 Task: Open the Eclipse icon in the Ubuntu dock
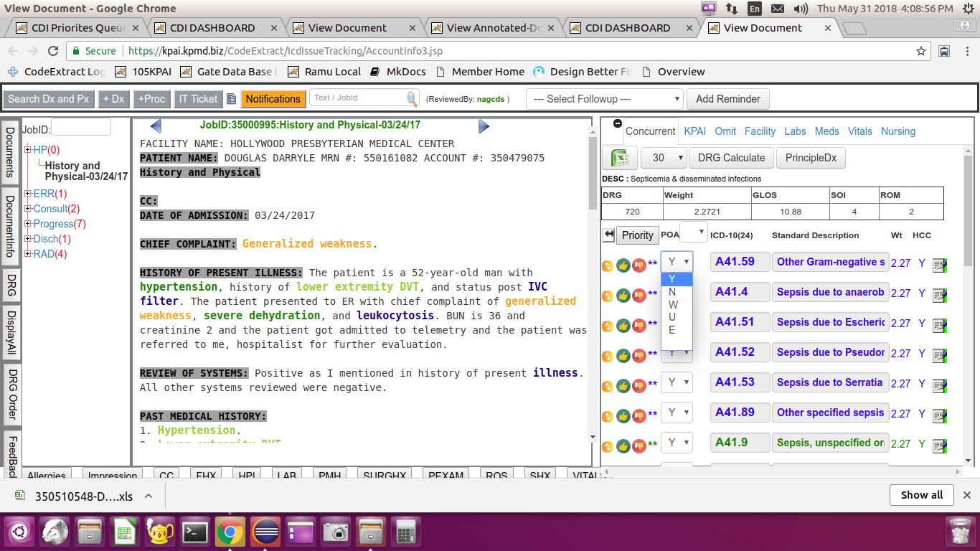click(x=265, y=532)
